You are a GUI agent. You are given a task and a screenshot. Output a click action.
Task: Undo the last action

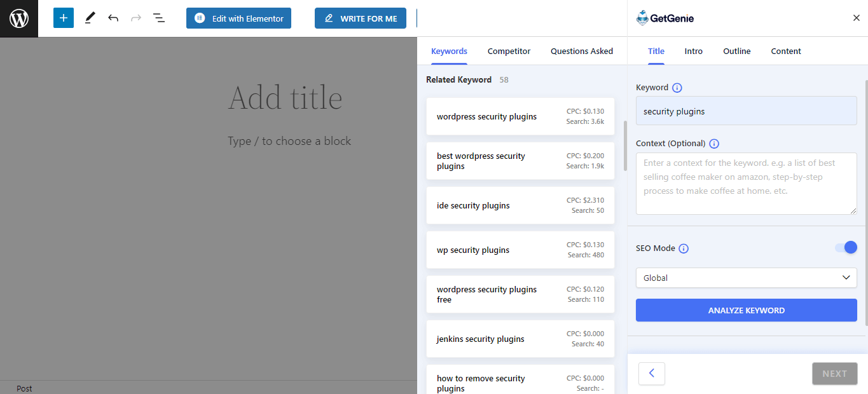tap(113, 18)
